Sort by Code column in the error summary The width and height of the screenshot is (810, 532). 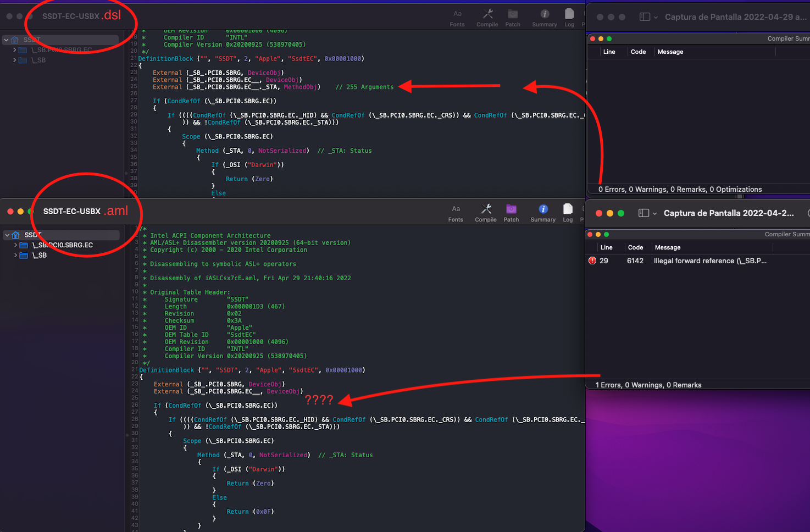pos(635,247)
